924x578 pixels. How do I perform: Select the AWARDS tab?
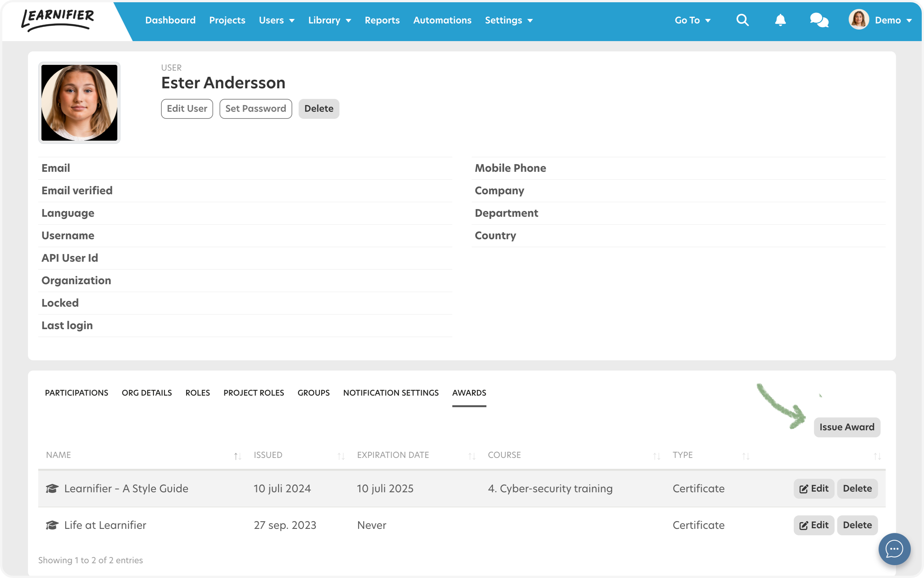[469, 393]
